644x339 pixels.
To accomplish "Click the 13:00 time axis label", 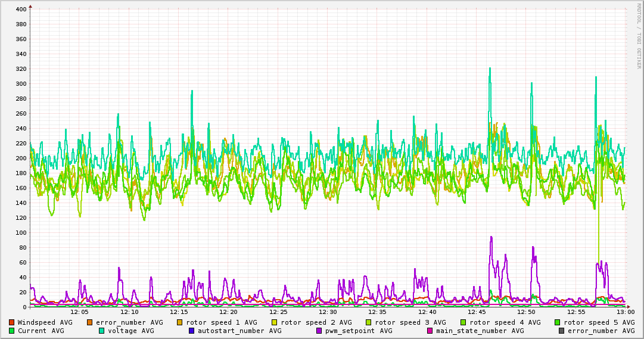I will pyautogui.click(x=625, y=312).
